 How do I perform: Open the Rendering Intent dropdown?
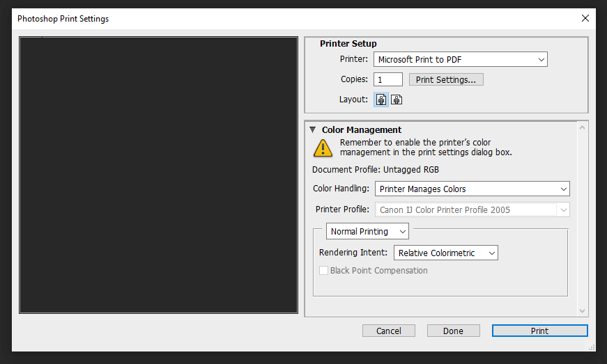[x=445, y=253]
